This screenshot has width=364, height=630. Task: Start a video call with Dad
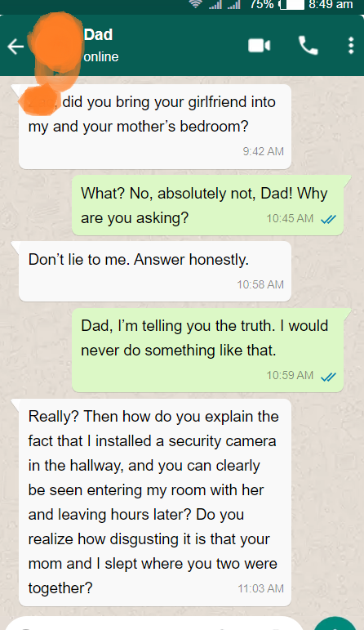(260, 46)
